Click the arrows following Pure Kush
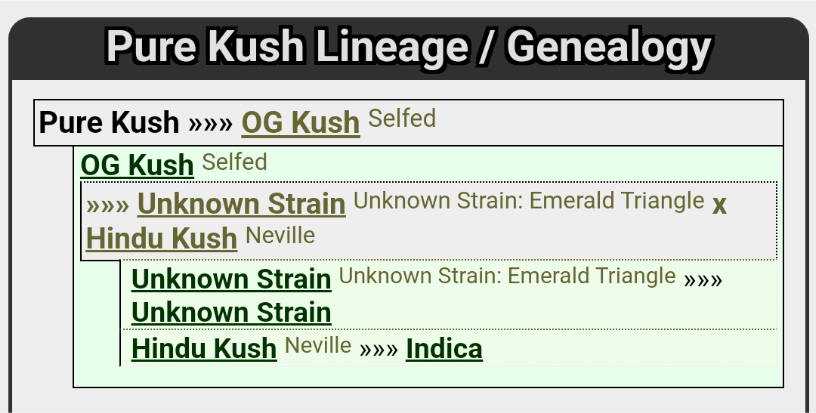Image resolution: width=816 pixels, height=413 pixels. (210, 124)
